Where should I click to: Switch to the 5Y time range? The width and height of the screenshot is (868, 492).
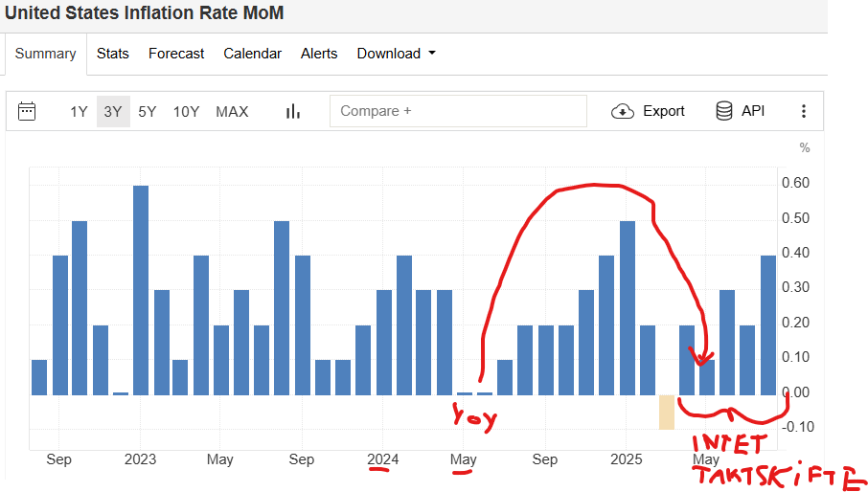pos(147,111)
